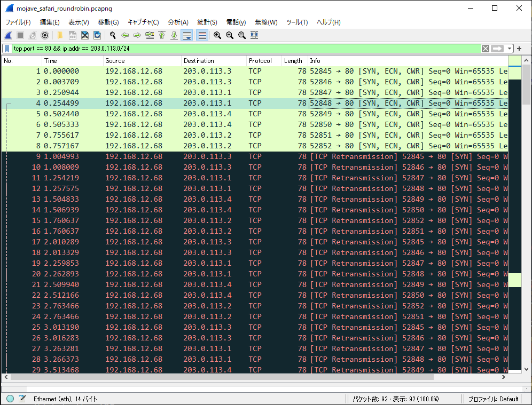Open Find Packet magnifier icon
532x405 pixels.
[113, 35]
